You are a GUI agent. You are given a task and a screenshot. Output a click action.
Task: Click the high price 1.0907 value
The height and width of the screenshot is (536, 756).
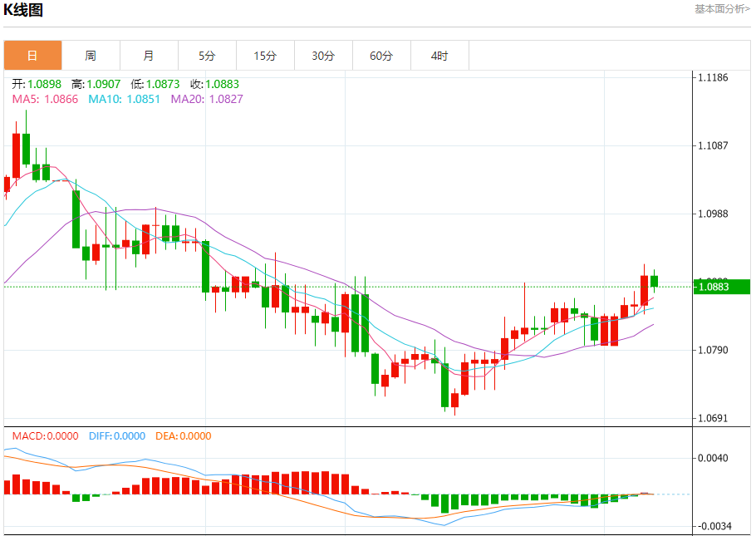pos(104,84)
